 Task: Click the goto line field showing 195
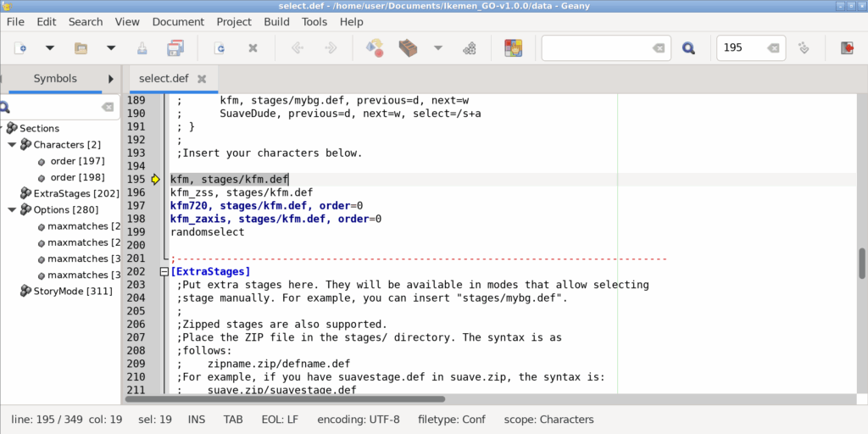coord(742,48)
